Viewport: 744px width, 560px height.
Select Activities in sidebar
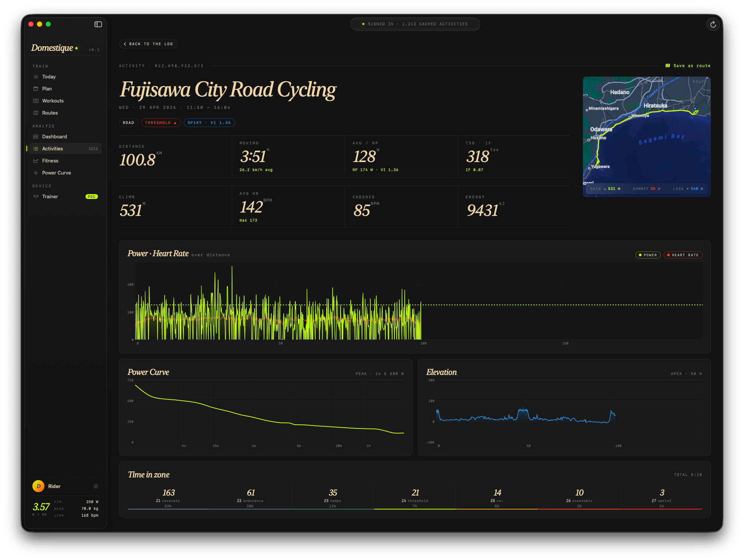(x=66, y=148)
